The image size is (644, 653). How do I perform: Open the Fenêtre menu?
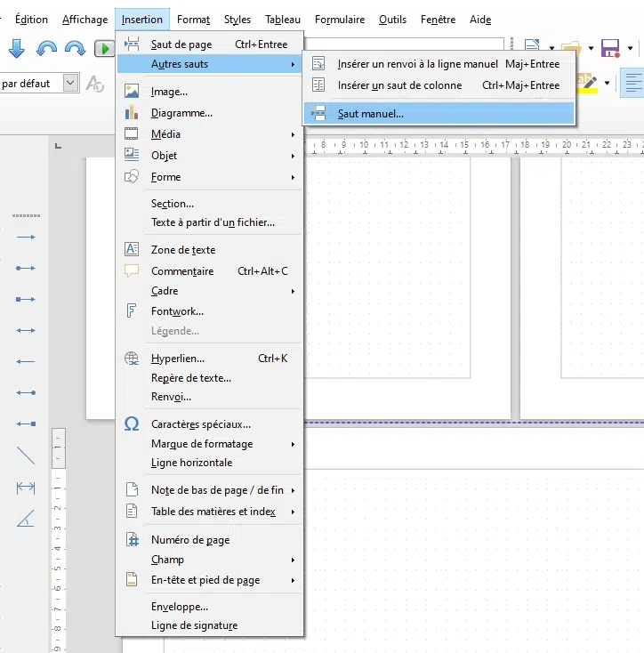(x=438, y=20)
